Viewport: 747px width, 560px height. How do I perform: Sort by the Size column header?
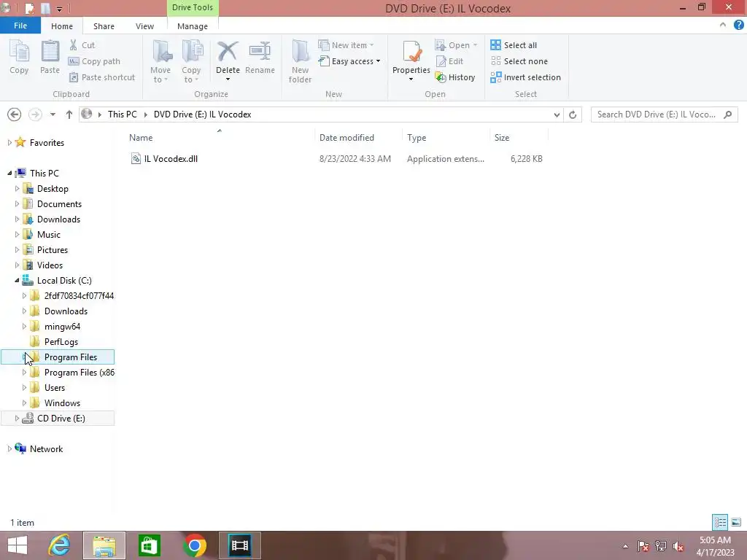click(502, 138)
